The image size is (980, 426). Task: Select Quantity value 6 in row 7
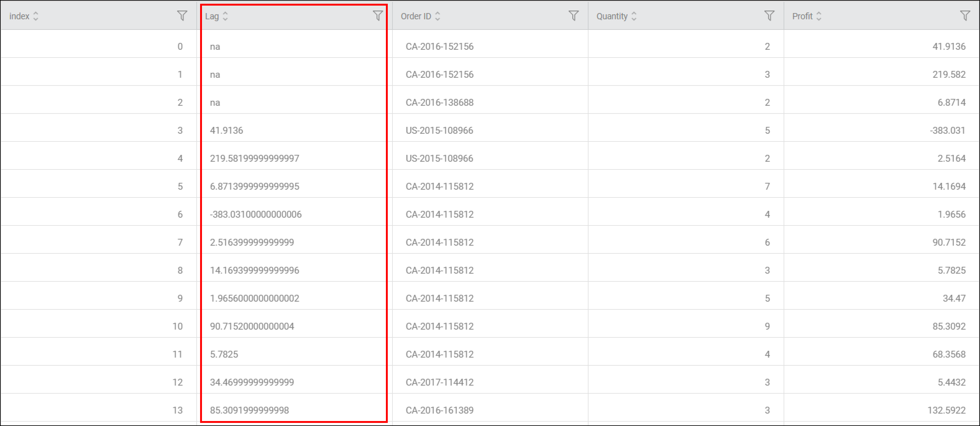(x=767, y=242)
